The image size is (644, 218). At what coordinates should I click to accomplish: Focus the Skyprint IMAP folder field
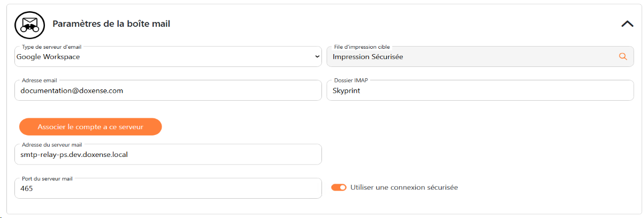(480, 91)
